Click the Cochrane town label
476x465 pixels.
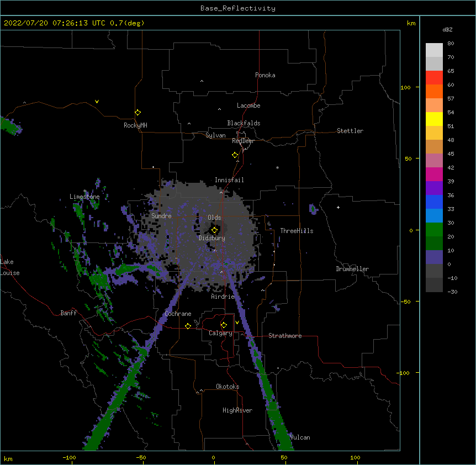178,314
